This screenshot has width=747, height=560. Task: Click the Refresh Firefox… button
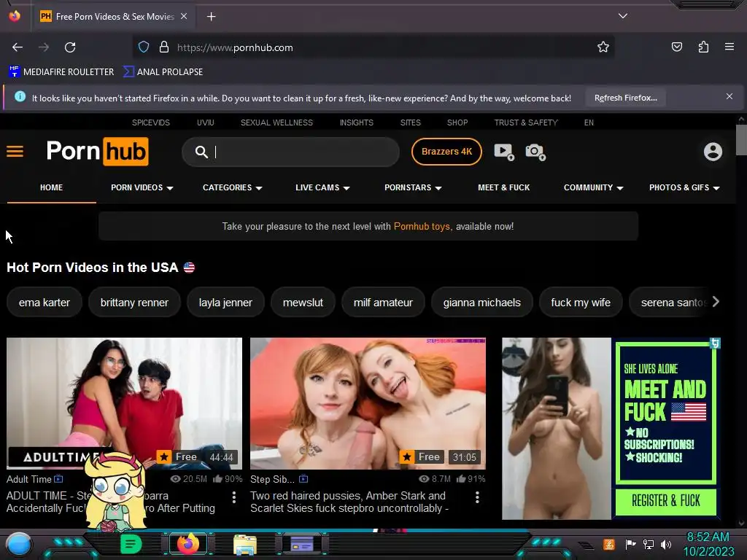[625, 98]
